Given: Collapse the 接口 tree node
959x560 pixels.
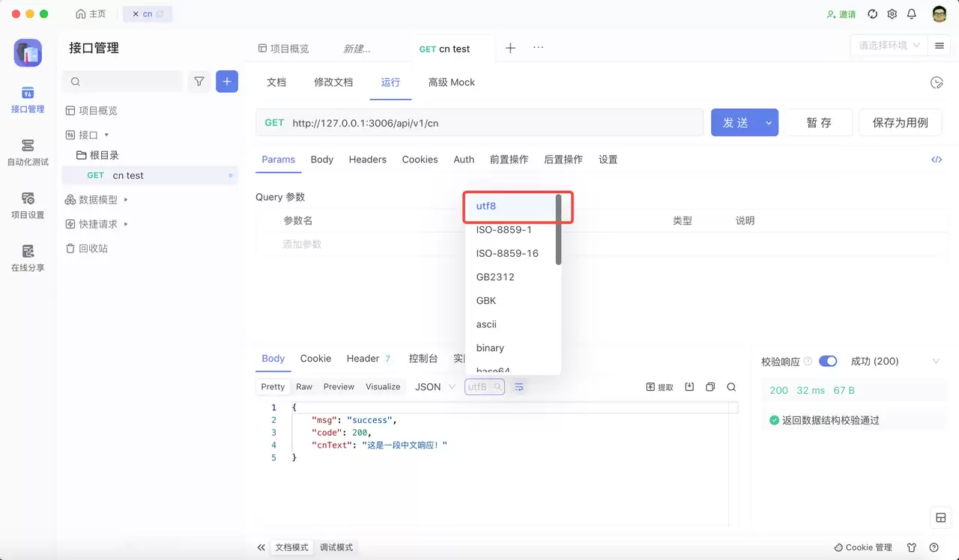Looking at the screenshot, I should (x=106, y=135).
